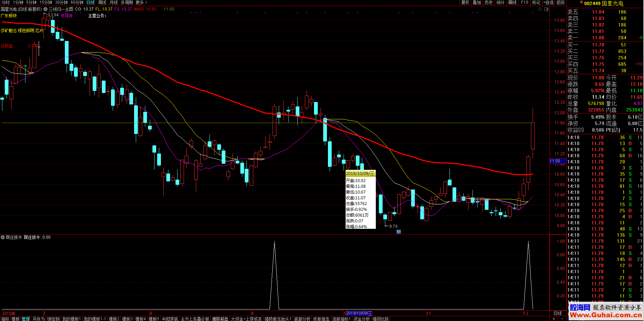Select 模板3 template

127,319
